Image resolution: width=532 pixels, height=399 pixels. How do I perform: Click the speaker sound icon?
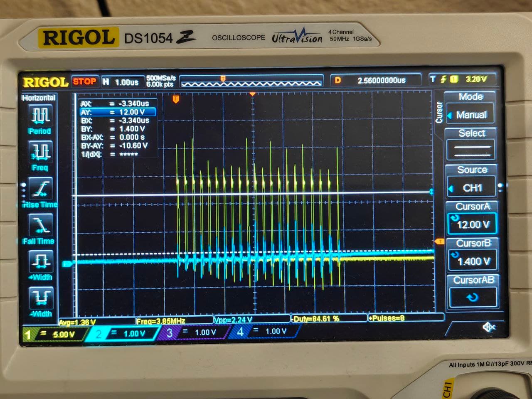coord(488,328)
